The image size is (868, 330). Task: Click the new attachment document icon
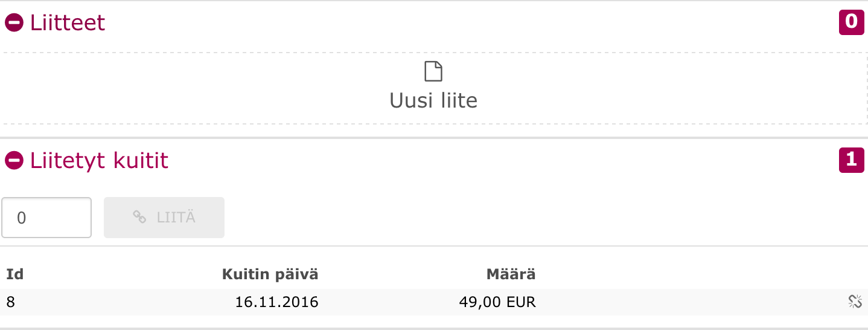point(433,71)
